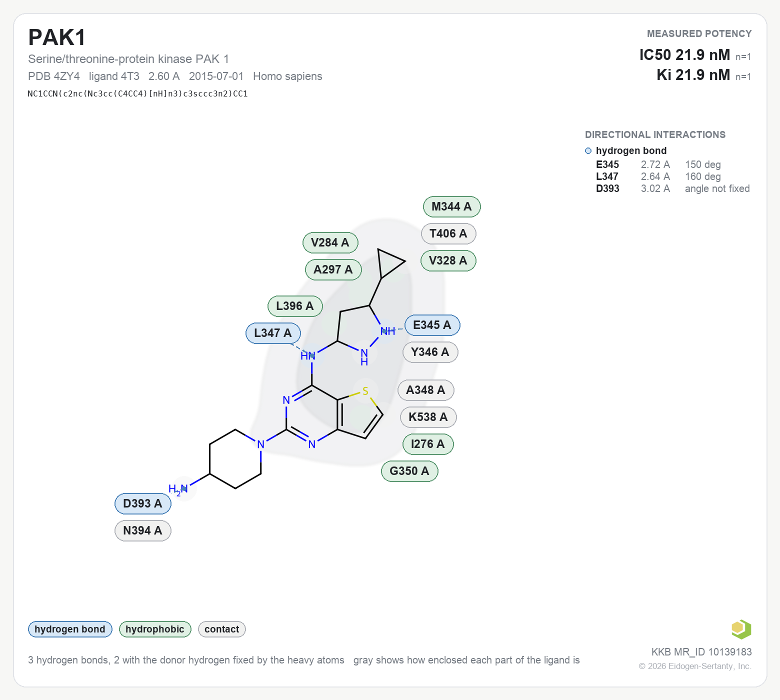Click the sulfur atom S in the thiophene ring
Viewport: 780px width, 700px height.
365,391
